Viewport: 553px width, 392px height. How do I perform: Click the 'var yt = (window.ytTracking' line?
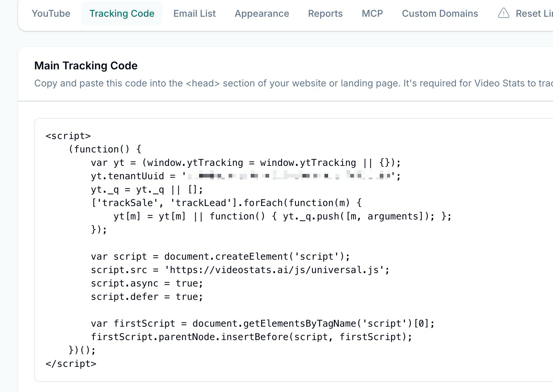point(246,162)
